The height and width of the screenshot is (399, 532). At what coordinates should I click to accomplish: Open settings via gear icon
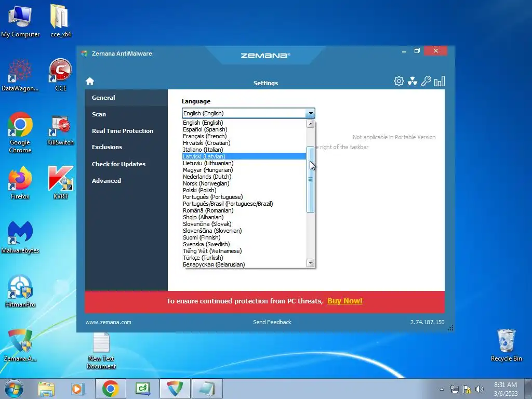pyautogui.click(x=398, y=81)
